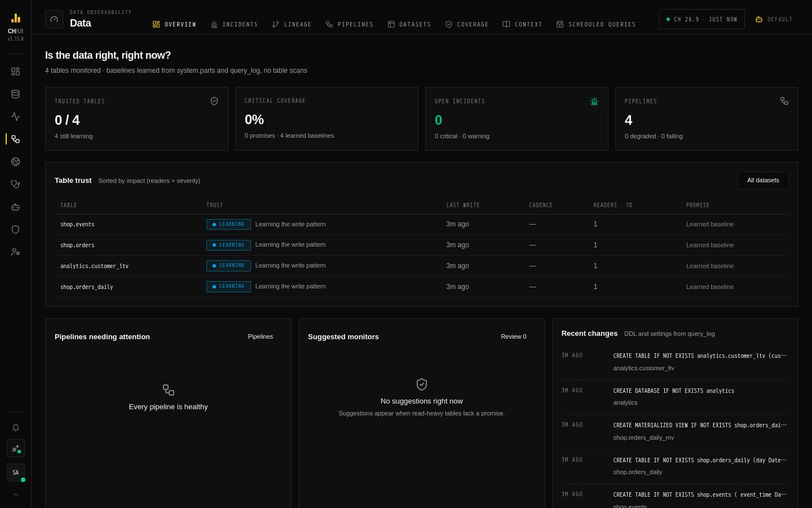The width and height of the screenshot is (812, 508).
Task: Go to the Context tab
Action: [522, 24]
